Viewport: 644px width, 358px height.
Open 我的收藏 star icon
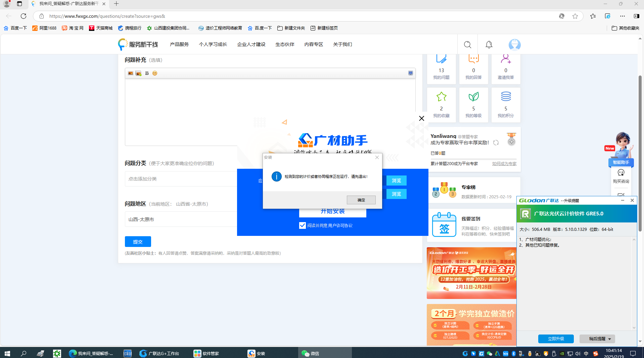tap(441, 97)
